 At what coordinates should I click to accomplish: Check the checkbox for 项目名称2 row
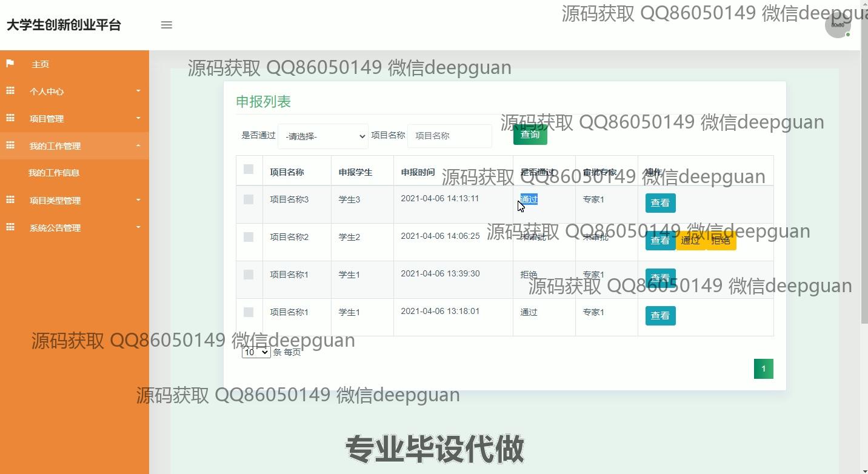click(x=249, y=237)
